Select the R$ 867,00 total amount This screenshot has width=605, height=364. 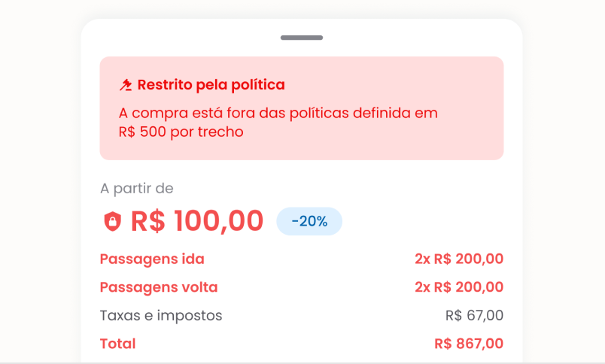click(469, 344)
